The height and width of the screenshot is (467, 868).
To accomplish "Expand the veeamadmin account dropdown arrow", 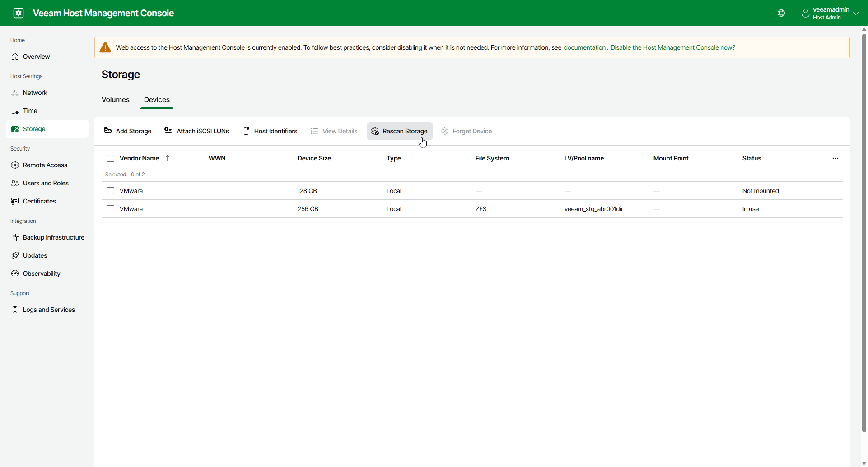I will (856, 13).
